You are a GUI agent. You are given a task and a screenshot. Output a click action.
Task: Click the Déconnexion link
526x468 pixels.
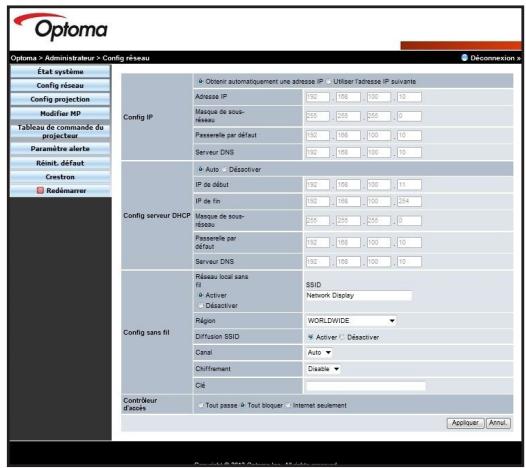tap(495, 58)
